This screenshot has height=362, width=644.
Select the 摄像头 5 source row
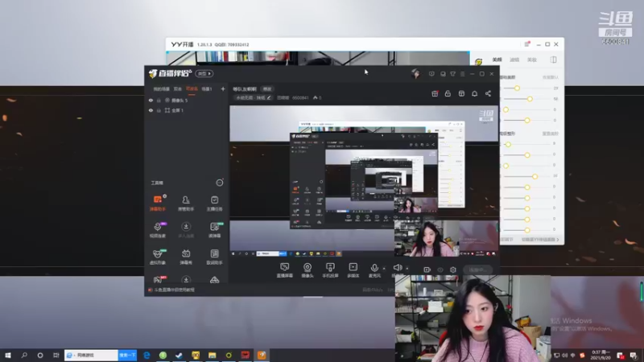pyautogui.click(x=187, y=100)
